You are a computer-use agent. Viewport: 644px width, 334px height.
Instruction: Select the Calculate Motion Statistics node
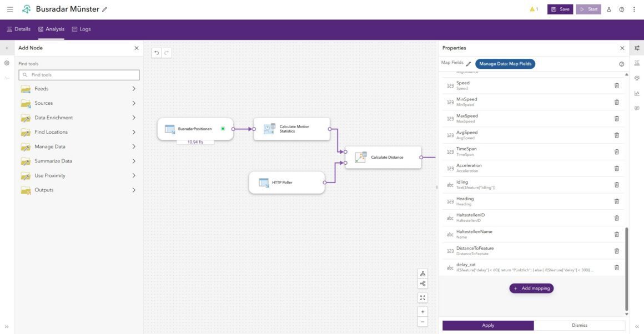291,129
